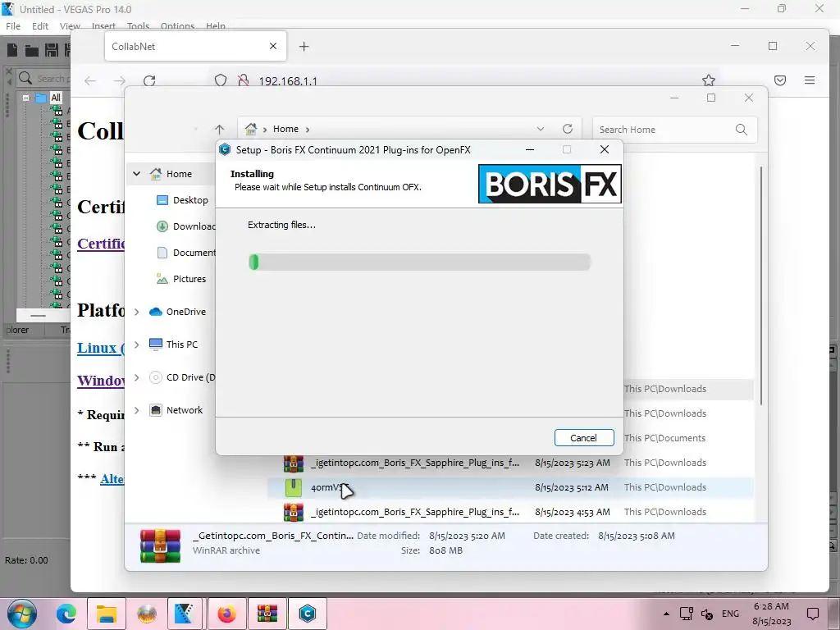Expand the Network node in Explorer
840x630 pixels.
pyautogui.click(x=137, y=410)
